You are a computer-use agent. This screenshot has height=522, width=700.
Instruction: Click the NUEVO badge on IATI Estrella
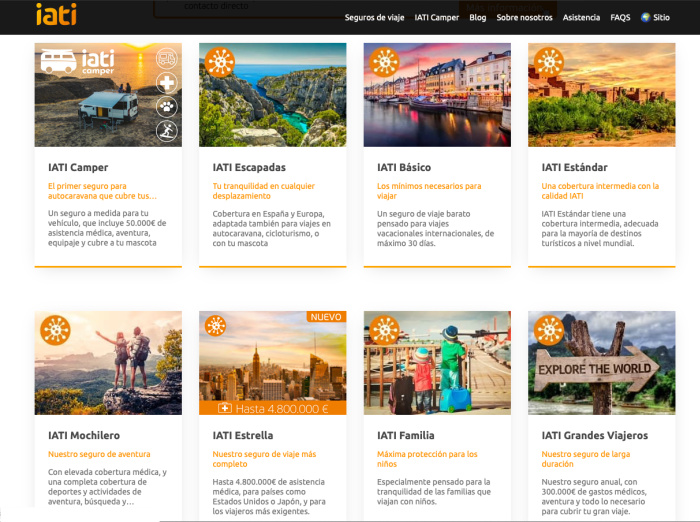tap(326, 317)
